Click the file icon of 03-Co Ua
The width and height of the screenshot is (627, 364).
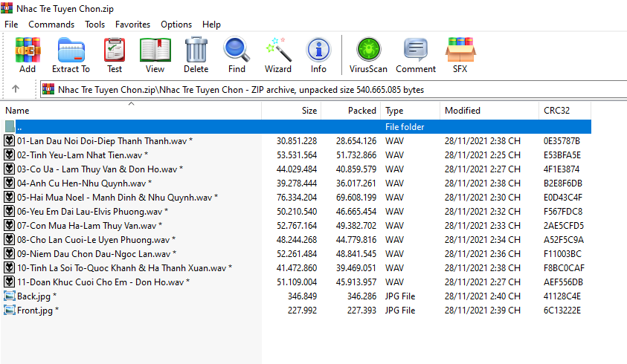click(9, 169)
